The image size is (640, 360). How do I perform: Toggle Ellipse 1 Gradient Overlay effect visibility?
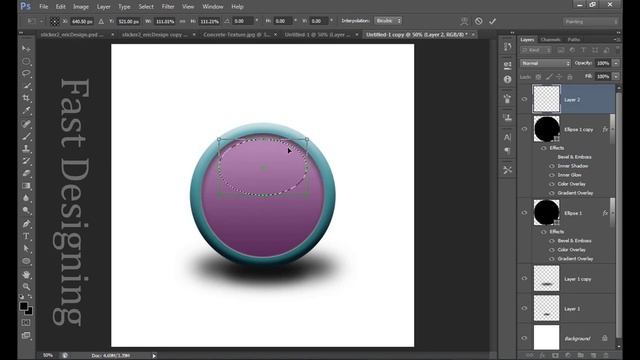[x=552, y=259]
